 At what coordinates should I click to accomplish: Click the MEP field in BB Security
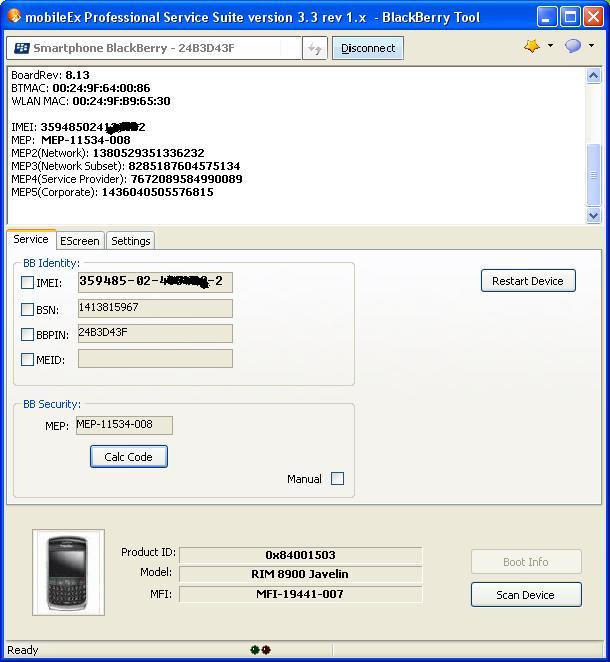[125, 425]
